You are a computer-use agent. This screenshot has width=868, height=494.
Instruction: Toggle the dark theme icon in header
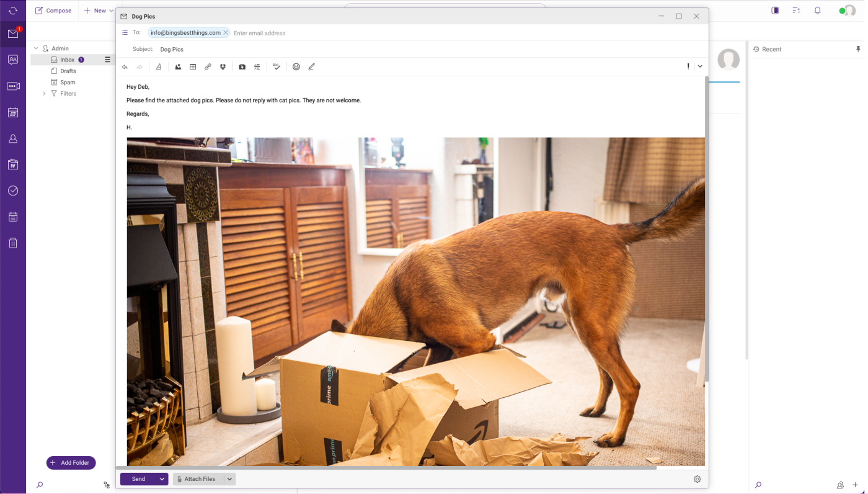tap(775, 11)
